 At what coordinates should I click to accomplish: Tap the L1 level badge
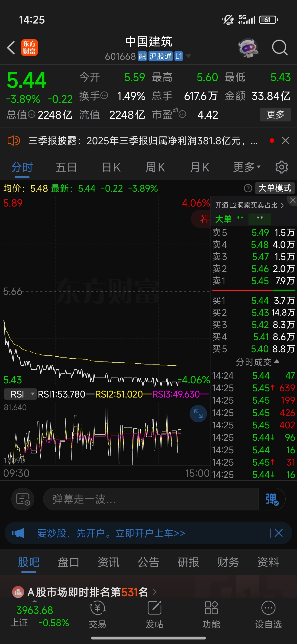coord(179,56)
